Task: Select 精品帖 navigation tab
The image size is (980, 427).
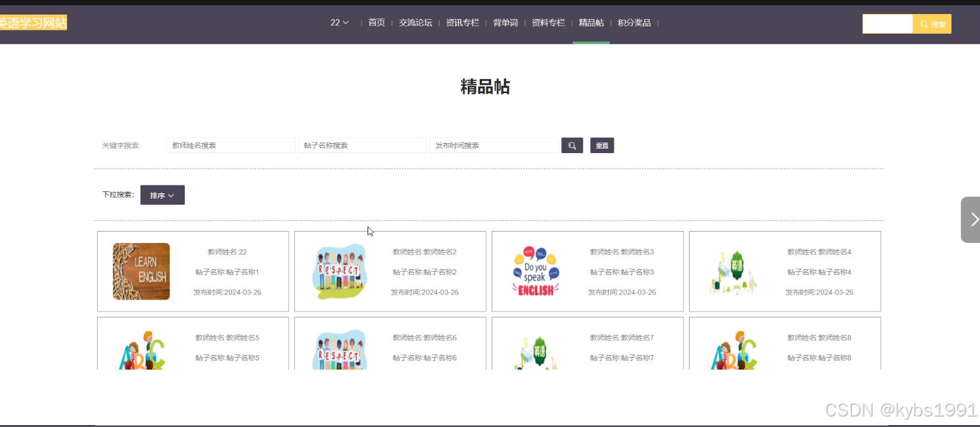Action: [x=591, y=22]
